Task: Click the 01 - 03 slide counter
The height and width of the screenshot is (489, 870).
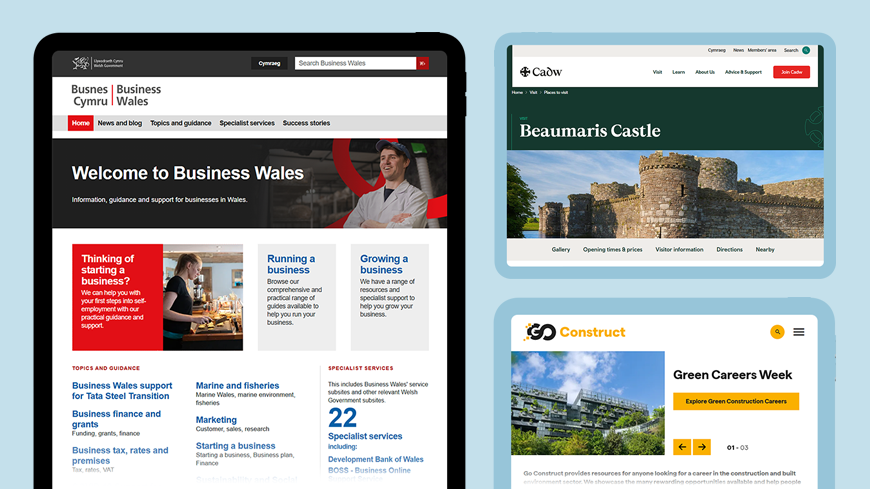Action: pos(737,447)
